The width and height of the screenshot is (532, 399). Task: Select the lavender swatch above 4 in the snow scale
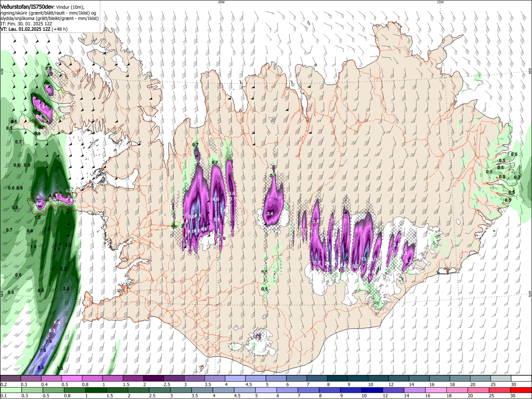tap(235, 379)
